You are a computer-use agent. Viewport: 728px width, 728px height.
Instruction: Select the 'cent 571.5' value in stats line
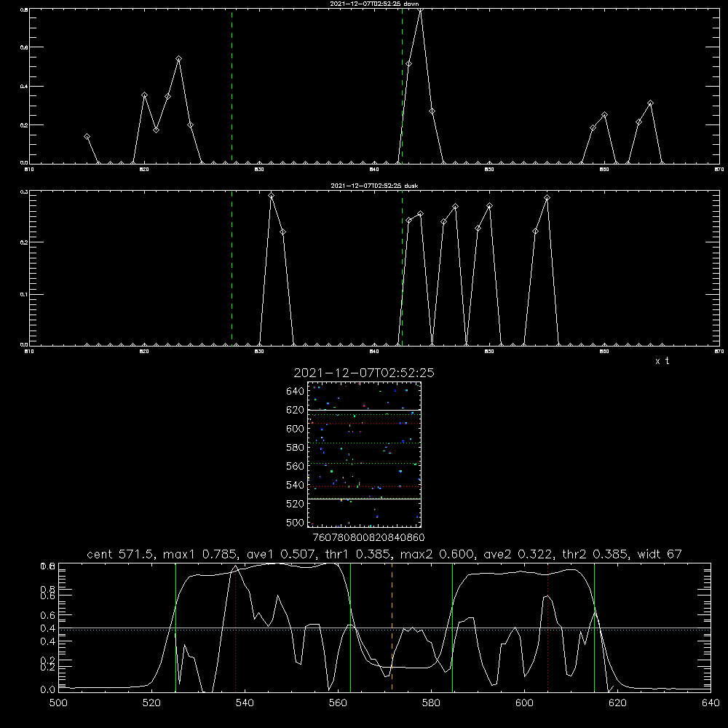click(120, 554)
